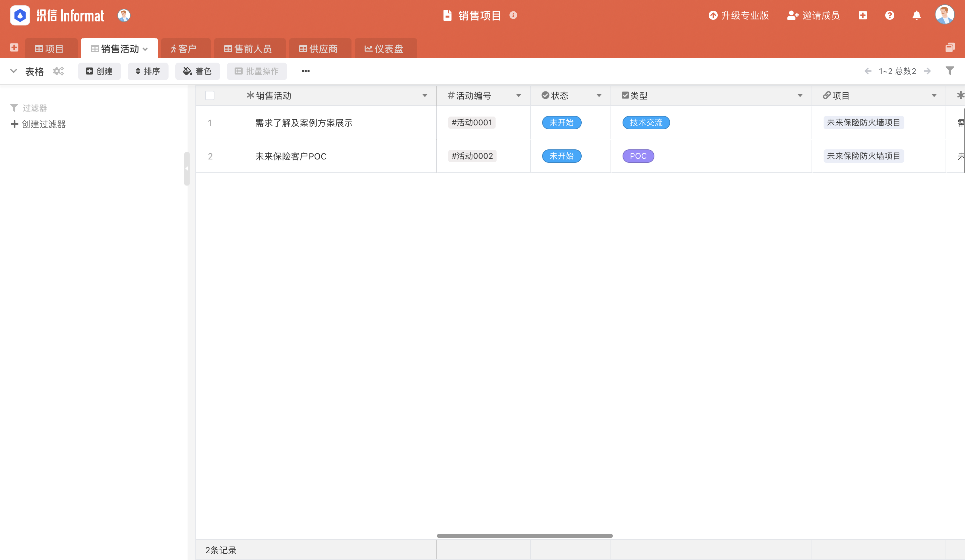Check the checkbox for row 未来保险客户POC
Viewport: 965px width, 560px height.
tap(210, 156)
